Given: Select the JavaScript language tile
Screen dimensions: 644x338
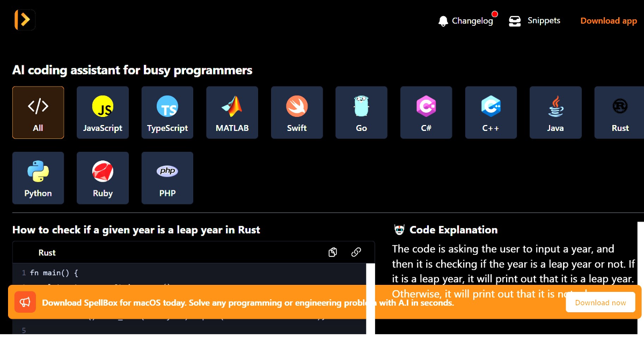Looking at the screenshot, I should click(103, 113).
